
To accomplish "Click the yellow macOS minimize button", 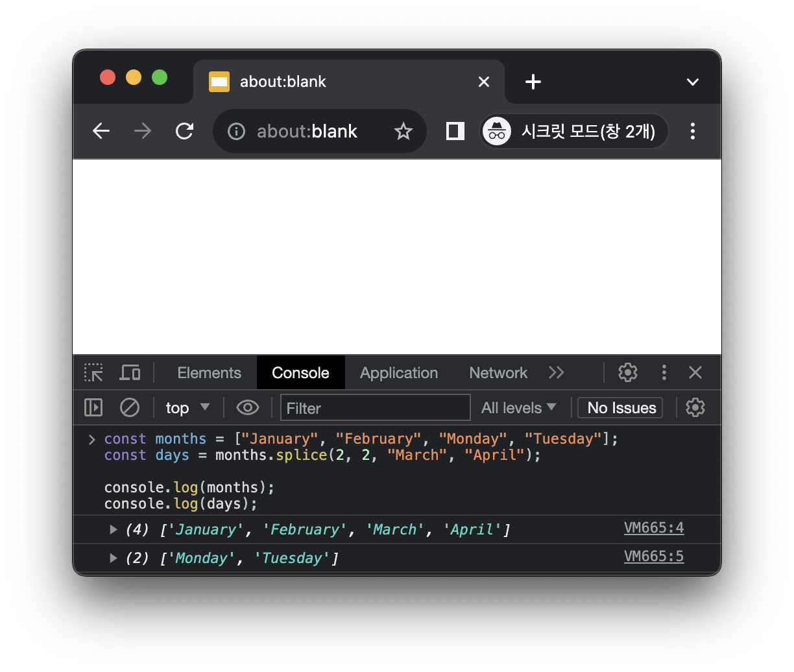I will tap(134, 78).
